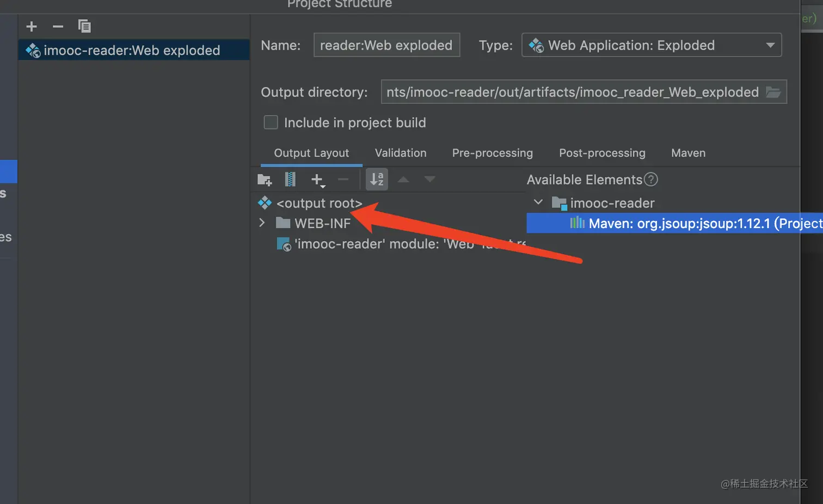823x504 pixels.
Task: Click the create directory icon
Action: (x=265, y=180)
